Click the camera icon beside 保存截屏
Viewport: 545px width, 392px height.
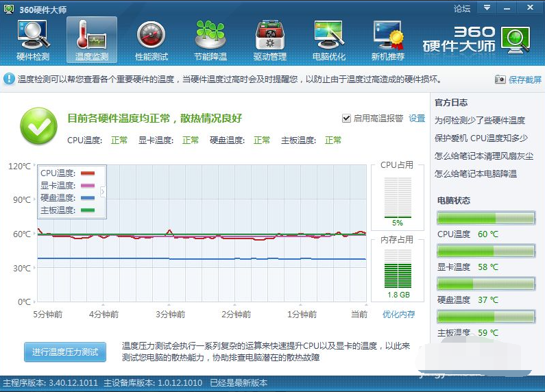pos(500,79)
